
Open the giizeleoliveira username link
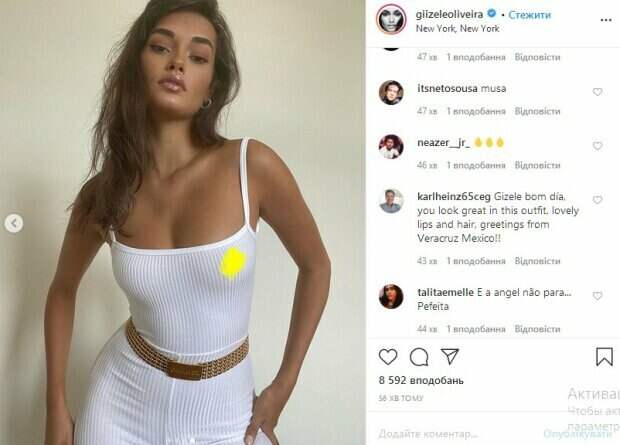(x=449, y=15)
